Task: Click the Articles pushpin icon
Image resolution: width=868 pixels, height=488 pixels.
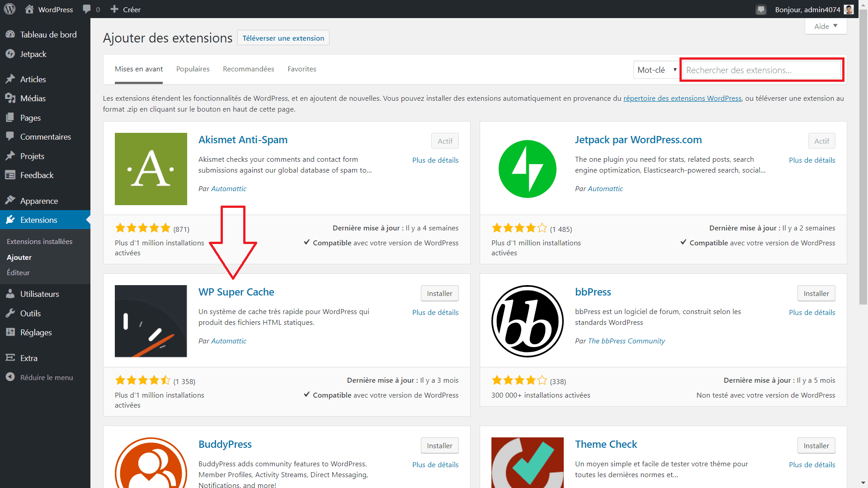Action: point(10,79)
